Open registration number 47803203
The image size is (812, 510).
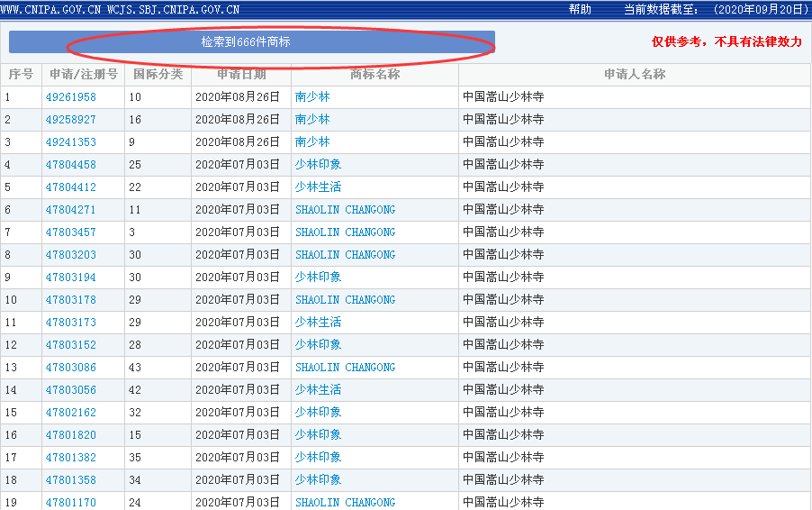(x=71, y=255)
